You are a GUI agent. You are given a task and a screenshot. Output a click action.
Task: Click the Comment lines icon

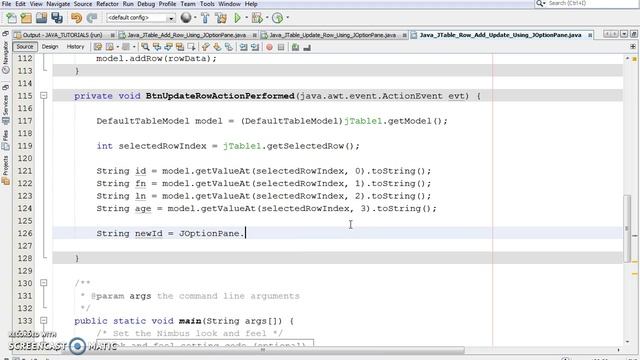pos(295,47)
